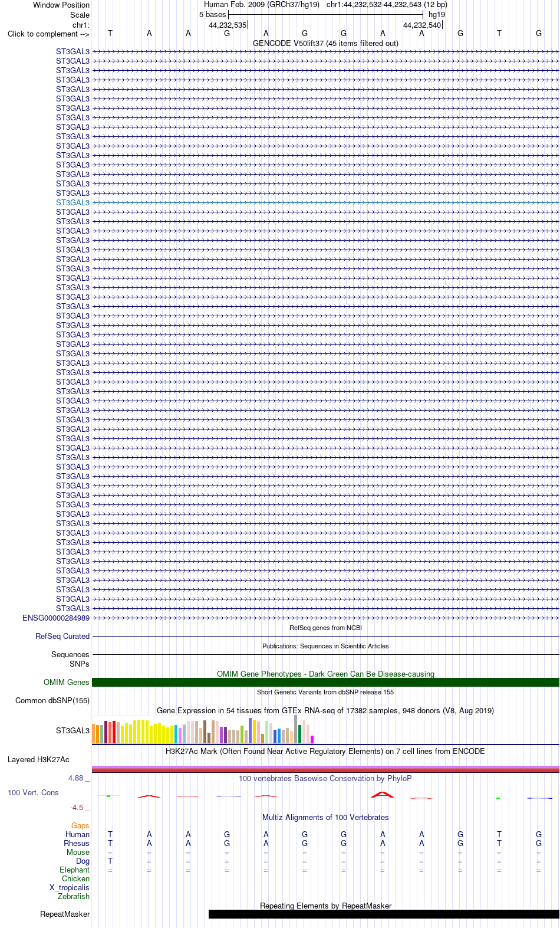Click the magenta bar ending the GTEx chart
This screenshot has width=560, height=928.
click(x=312, y=739)
